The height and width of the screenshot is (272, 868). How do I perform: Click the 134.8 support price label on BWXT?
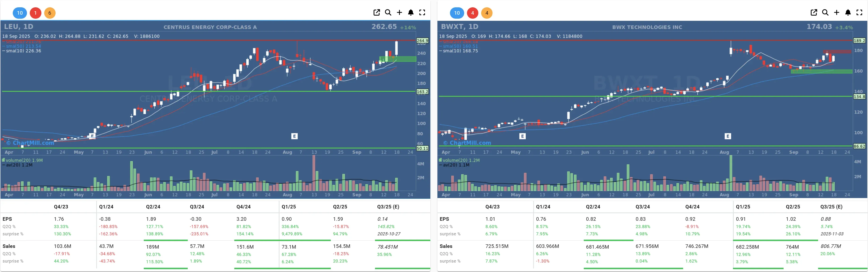(x=859, y=97)
